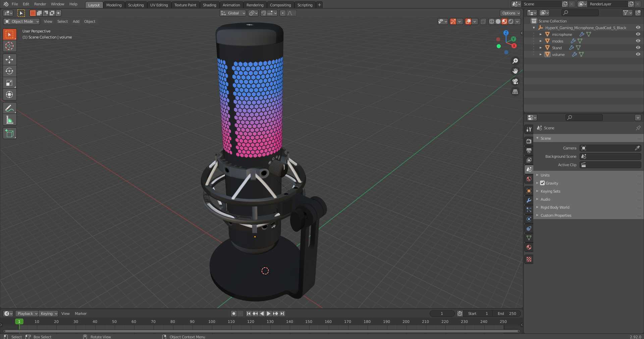Click the current frame number field
This screenshot has width=644, height=339.
[x=442, y=314]
